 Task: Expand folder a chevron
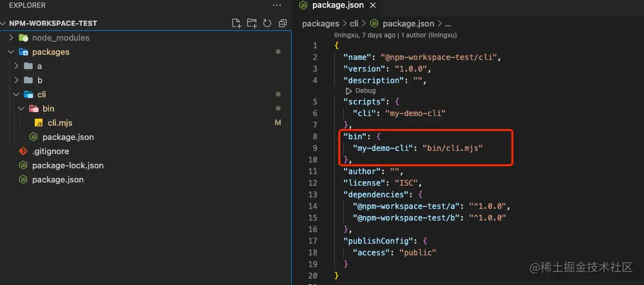click(17, 66)
